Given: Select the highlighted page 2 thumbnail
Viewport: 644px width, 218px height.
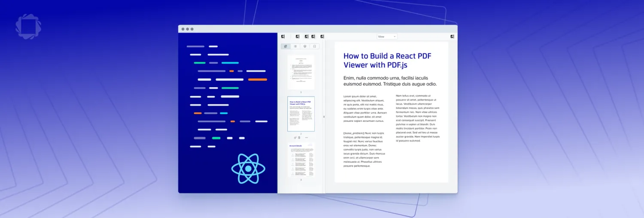Looking at the screenshot, I should click(x=301, y=114).
